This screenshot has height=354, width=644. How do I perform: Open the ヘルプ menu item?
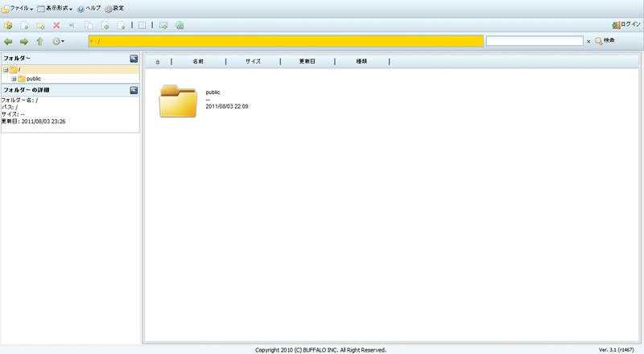click(89, 8)
